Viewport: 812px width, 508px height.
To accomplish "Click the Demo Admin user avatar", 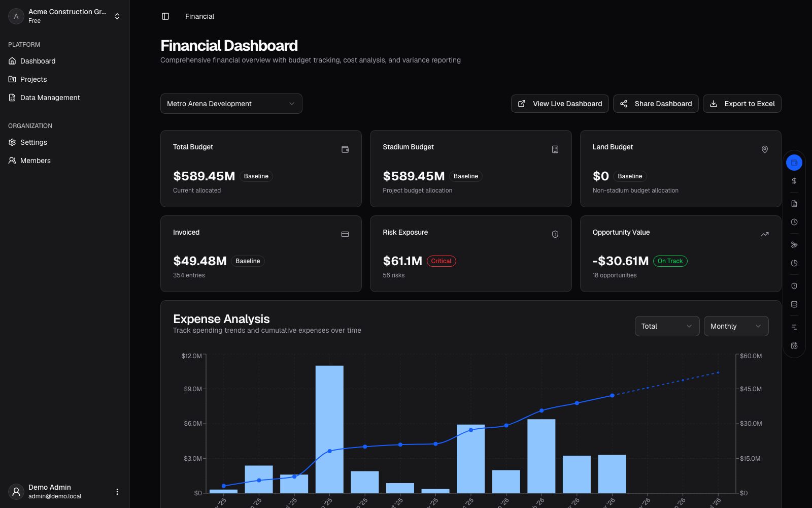I will [16, 492].
